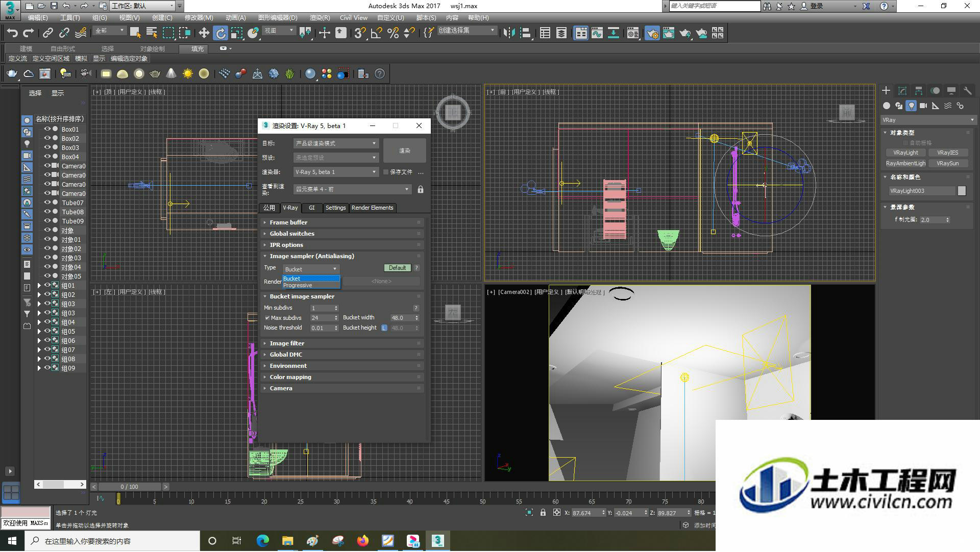This screenshot has height=552, width=980.
Task: Click the VRayIES object type button
Action: (947, 153)
